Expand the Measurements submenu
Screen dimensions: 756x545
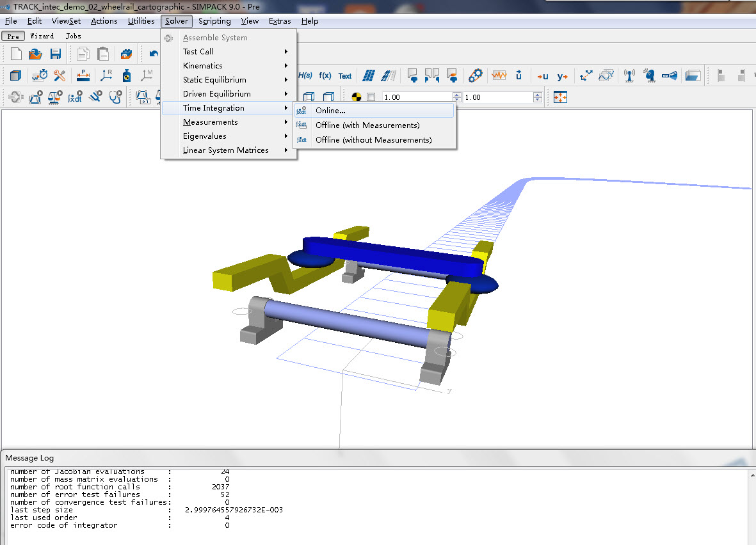tap(229, 122)
